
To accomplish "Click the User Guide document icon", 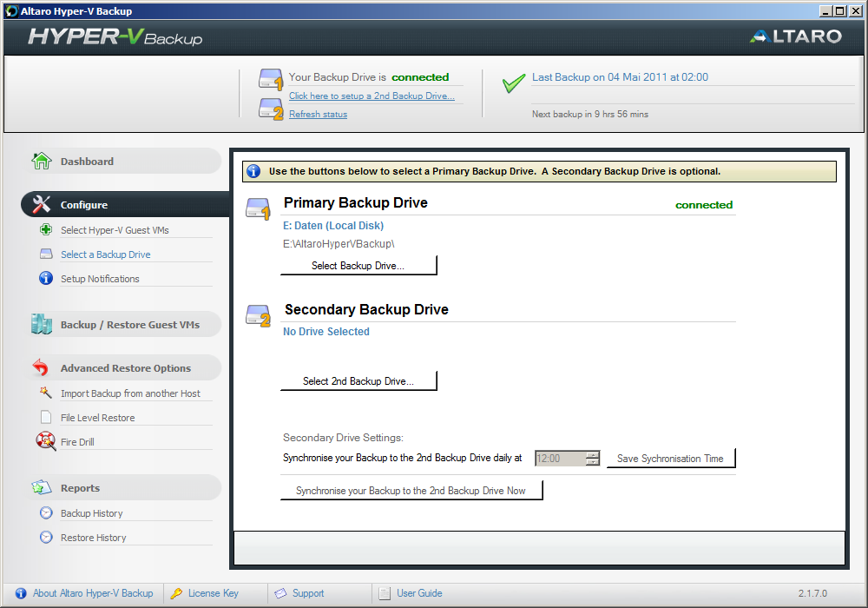I will click(385, 593).
